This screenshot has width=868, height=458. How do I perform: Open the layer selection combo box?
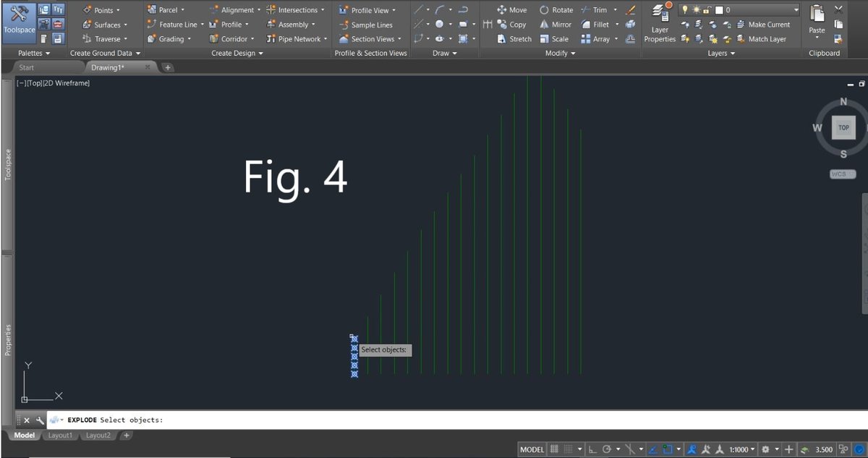click(x=738, y=10)
